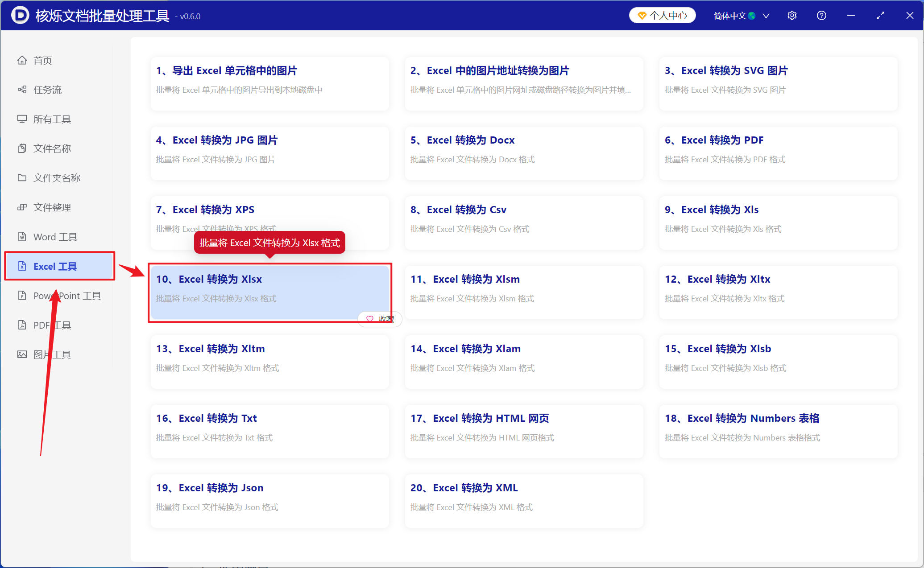
Task: Click the app logo in title bar
Action: pyautogui.click(x=20, y=15)
